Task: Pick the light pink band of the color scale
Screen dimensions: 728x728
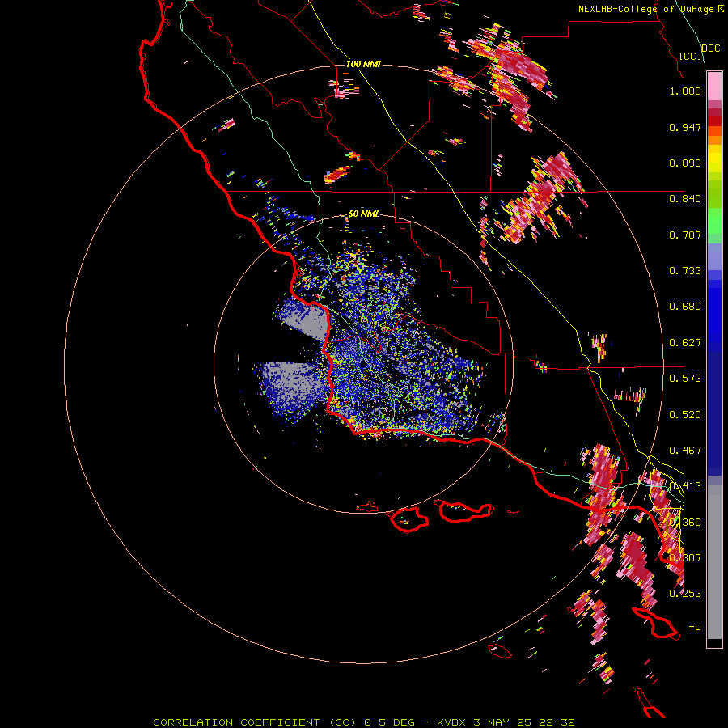Action: [714, 86]
